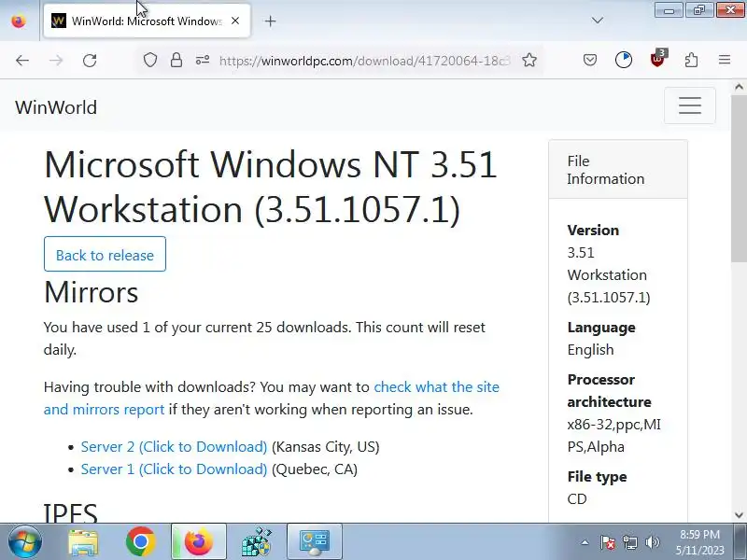
Task: Open the Firefox application menu
Action: [725, 60]
